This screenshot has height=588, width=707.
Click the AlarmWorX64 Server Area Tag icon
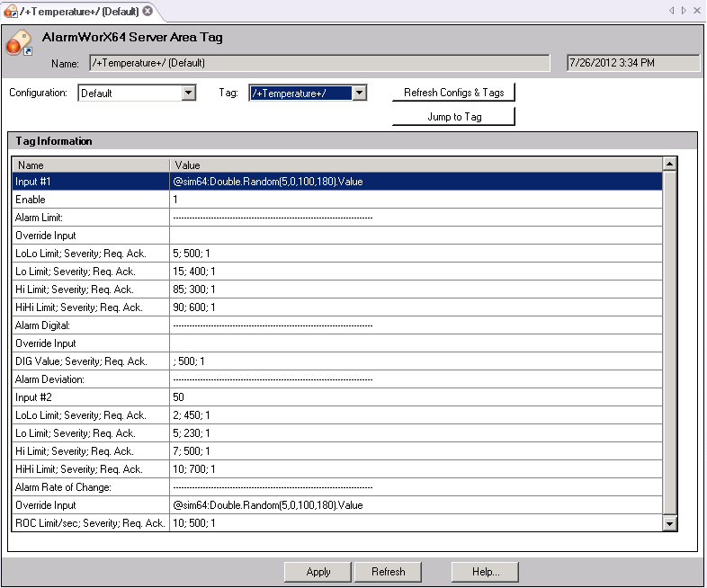click(19, 42)
